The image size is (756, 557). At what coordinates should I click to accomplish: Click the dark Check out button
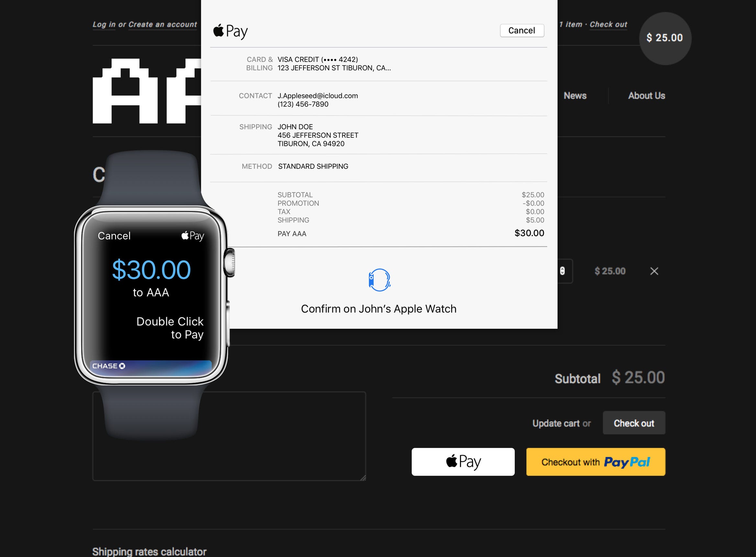634,423
